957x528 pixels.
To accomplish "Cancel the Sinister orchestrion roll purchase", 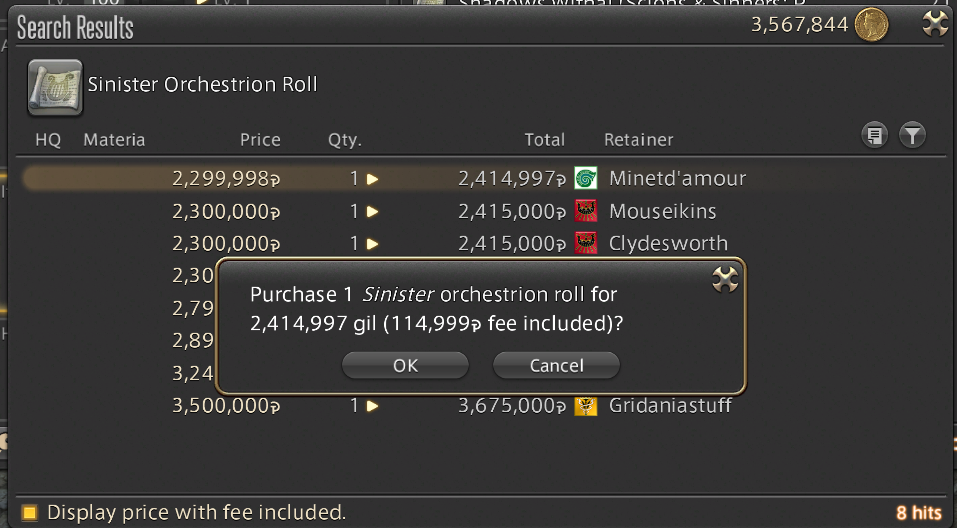I will (556, 365).
